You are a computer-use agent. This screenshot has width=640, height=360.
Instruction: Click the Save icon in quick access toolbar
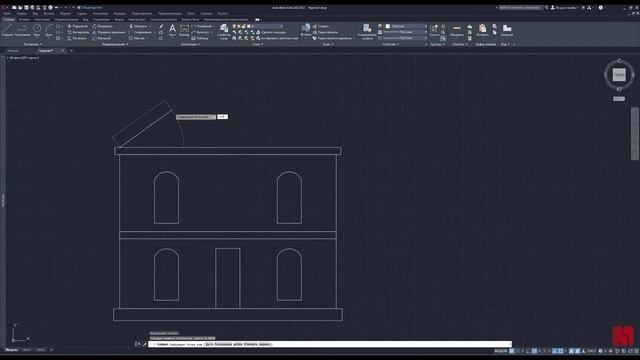click(x=27, y=8)
